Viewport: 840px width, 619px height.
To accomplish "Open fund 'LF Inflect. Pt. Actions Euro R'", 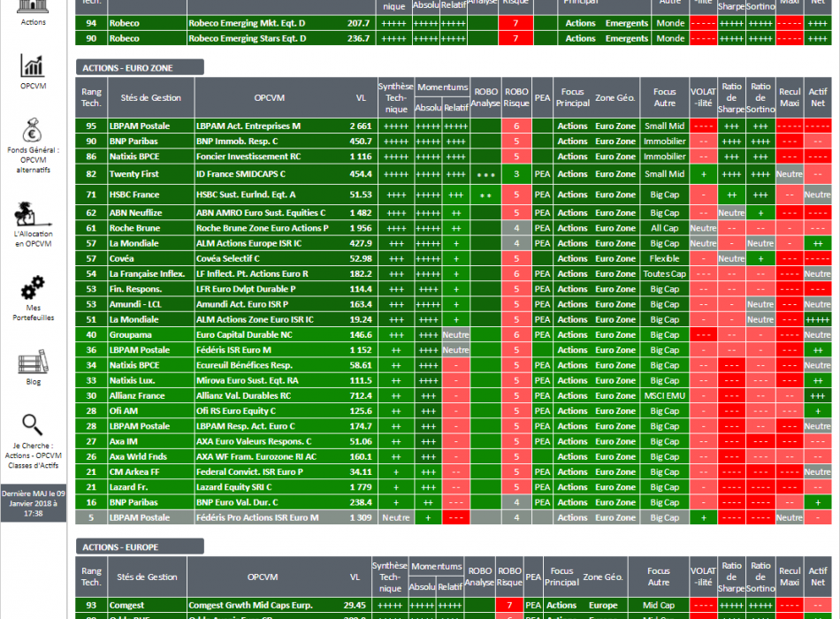I will [x=252, y=274].
